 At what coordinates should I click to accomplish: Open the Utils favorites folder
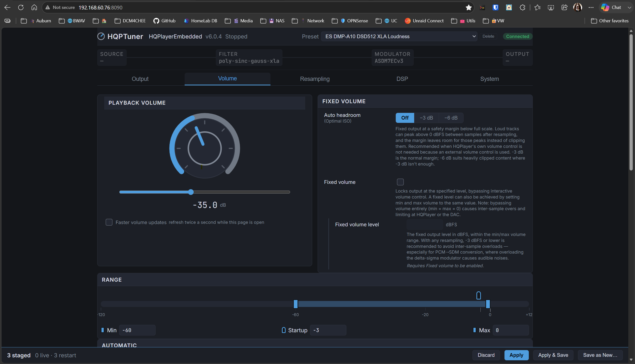pos(463,21)
